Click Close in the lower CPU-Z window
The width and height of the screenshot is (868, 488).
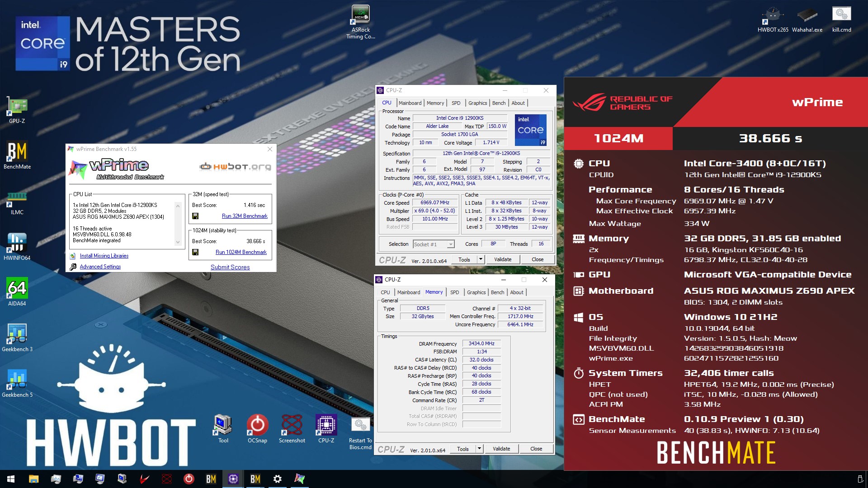[x=536, y=449]
